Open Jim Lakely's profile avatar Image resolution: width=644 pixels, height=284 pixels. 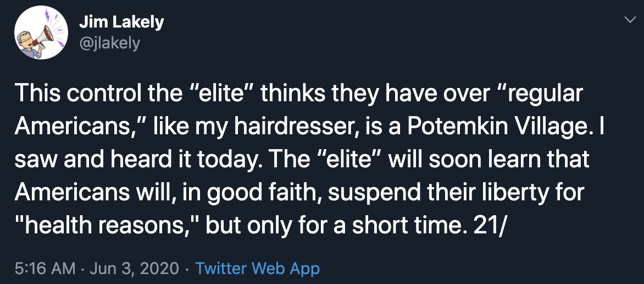(41, 32)
